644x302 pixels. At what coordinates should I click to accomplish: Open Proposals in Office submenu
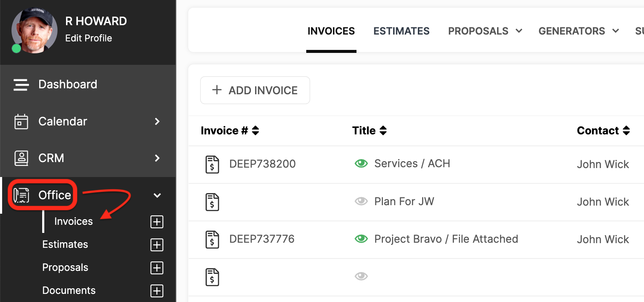65,267
